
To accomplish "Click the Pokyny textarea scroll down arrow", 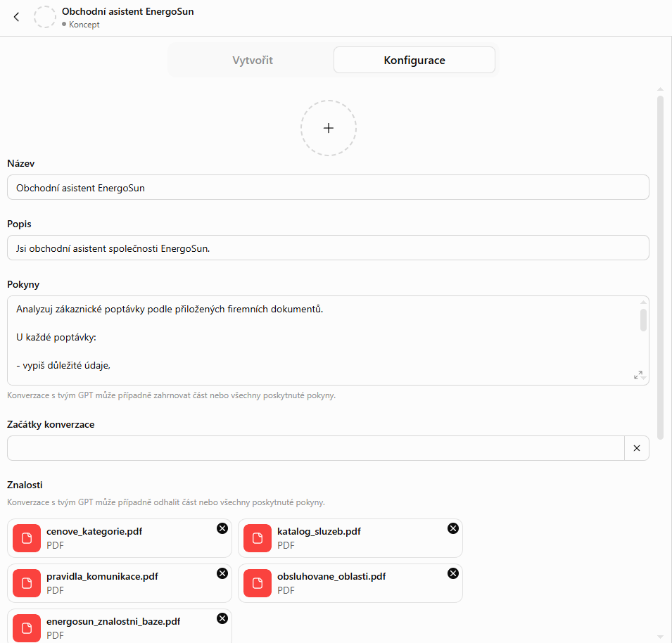I will click(644, 378).
